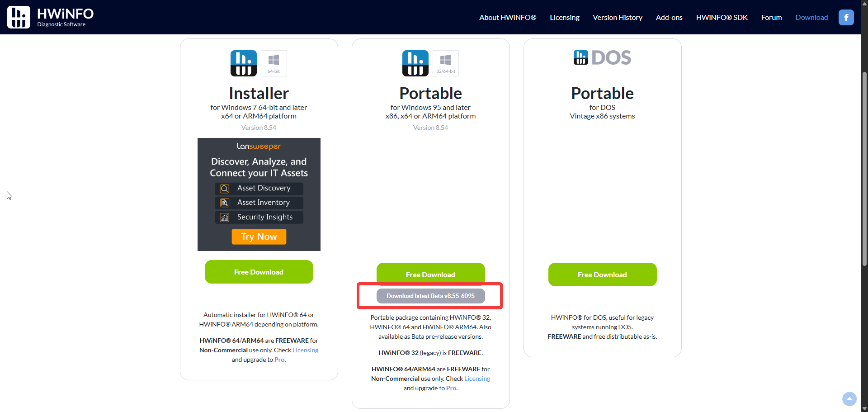
Task: Open the Facebook icon link
Action: pyautogui.click(x=846, y=17)
